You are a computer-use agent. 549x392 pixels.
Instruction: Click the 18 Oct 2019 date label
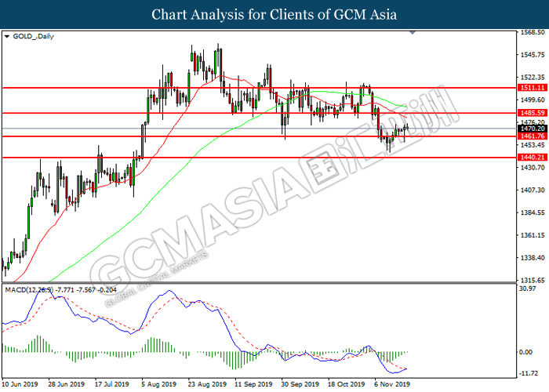point(347,384)
